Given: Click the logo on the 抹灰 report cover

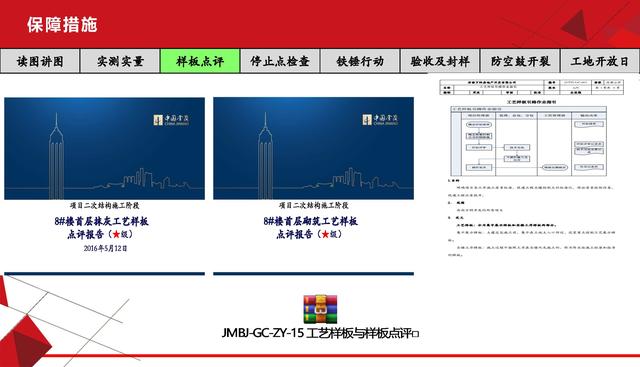Looking at the screenshot, I should 171,120.
